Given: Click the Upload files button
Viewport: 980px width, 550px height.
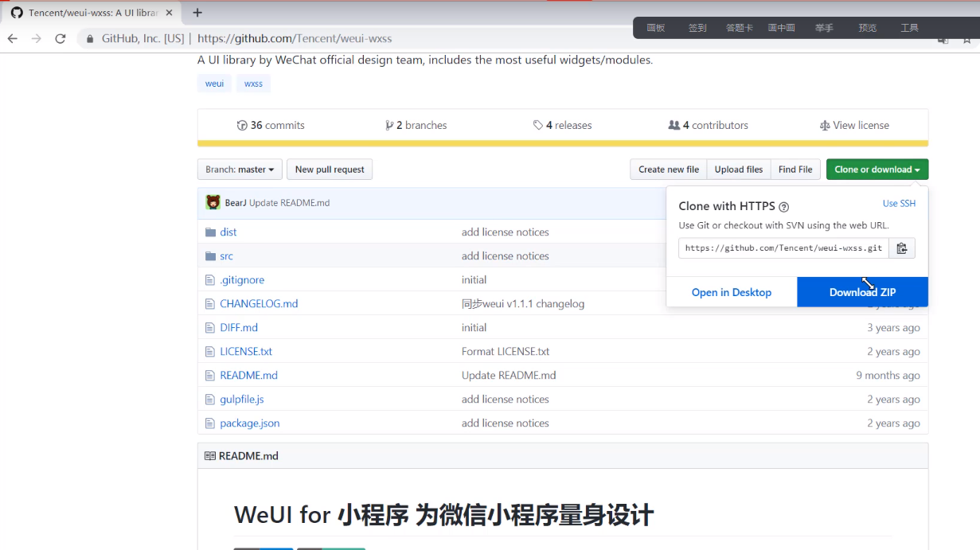Looking at the screenshot, I should pyautogui.click(x=739, y=170).
